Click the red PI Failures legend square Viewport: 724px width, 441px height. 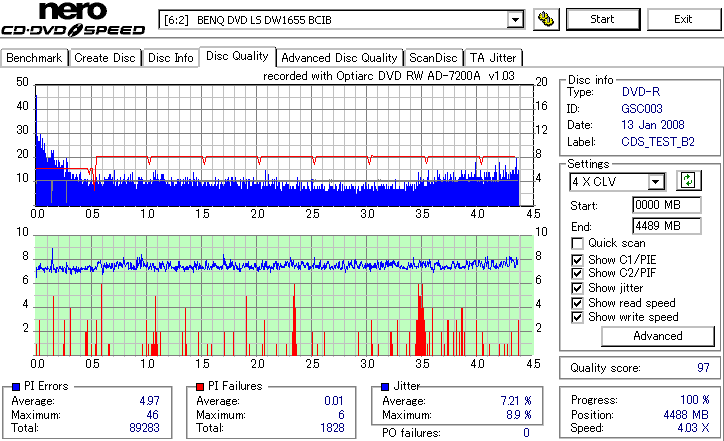pyautogui.click(x=199, y=387)
